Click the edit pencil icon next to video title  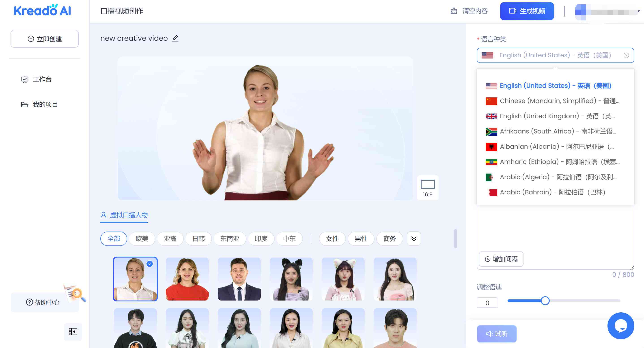(x=176, y=39)
